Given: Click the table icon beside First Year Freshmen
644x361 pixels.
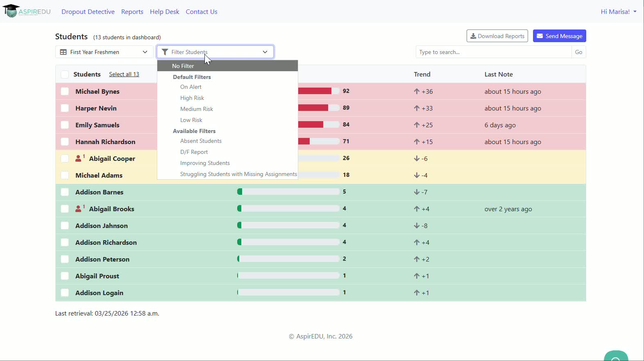Looking at the screenshot, I should pyautogui.click(x=63, y=52).
